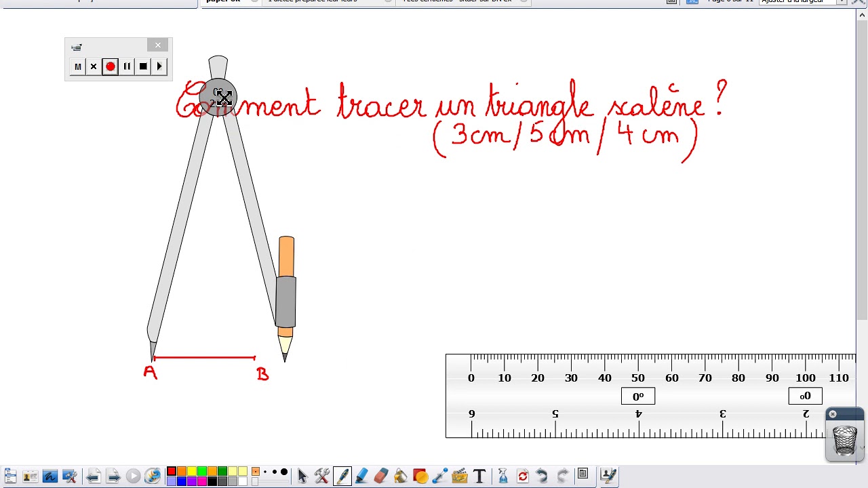Choose the Select arrow tool
868x488 pixels.
click(302, 476)
